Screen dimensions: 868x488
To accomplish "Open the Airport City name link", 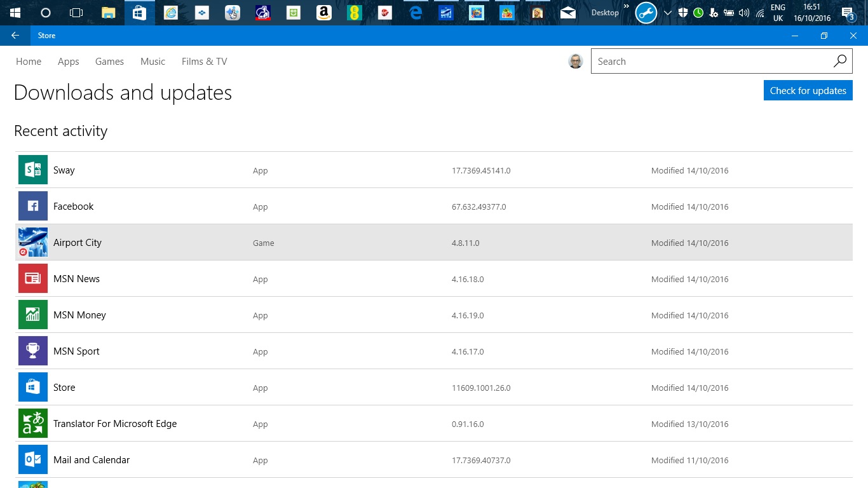I will tap(78, 243).
